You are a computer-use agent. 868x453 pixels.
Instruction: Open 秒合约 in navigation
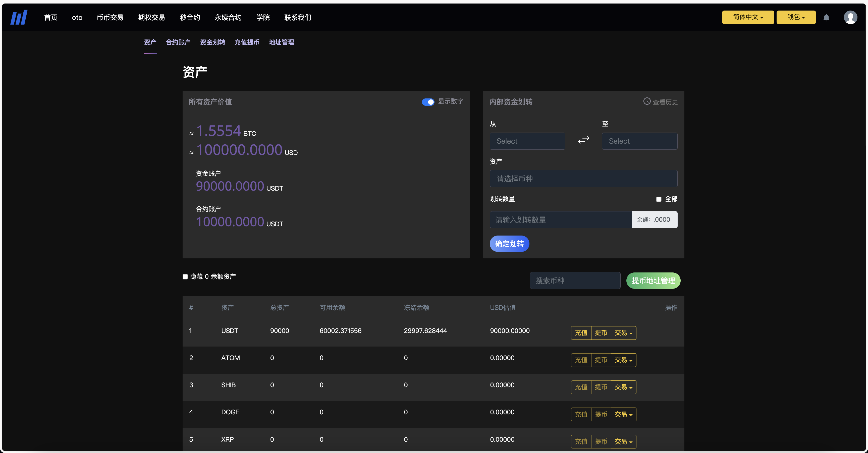click(x=190, y=18)
